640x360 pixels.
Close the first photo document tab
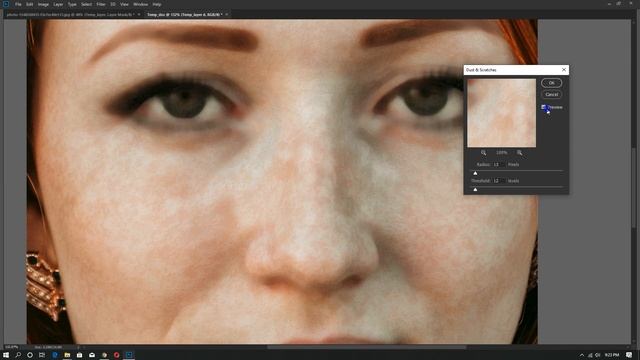coord(139,14)
